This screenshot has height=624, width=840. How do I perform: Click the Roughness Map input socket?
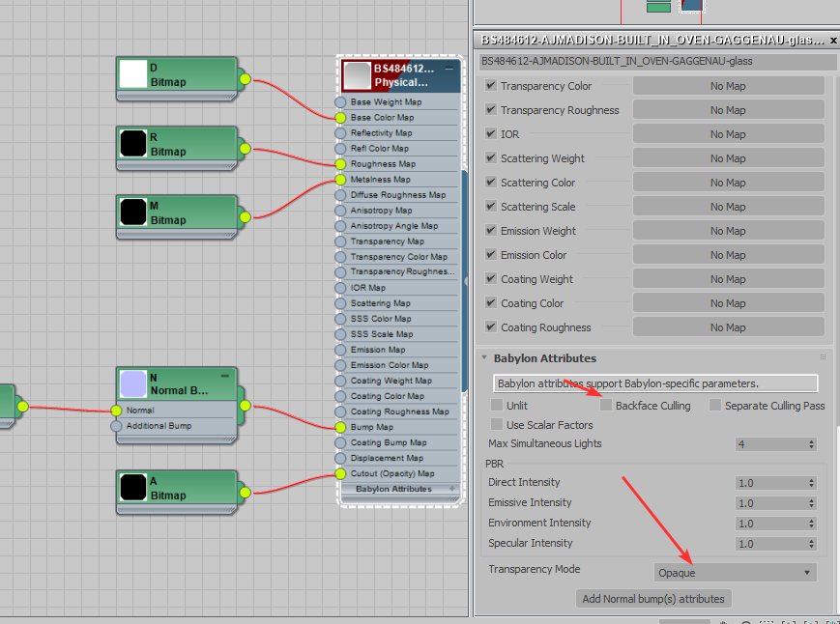coord(340,164)
